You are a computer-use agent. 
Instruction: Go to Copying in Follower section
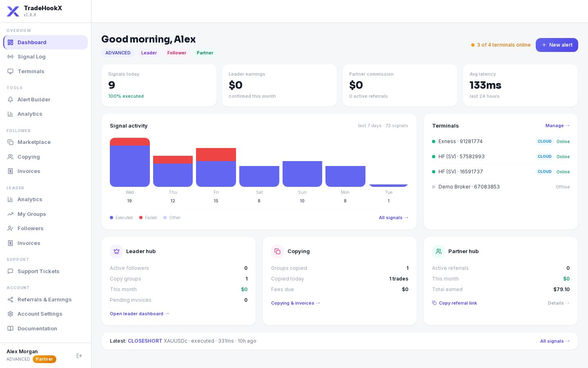45,157
